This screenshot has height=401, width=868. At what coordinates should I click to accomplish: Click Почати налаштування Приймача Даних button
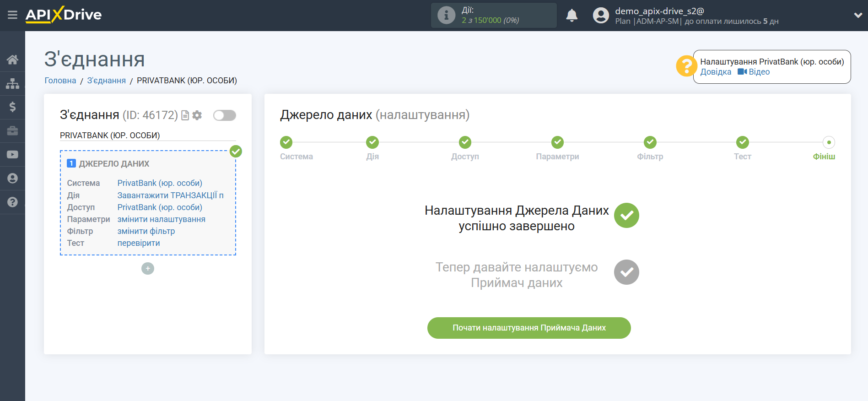pyautogui.click(x=529, y=328)
